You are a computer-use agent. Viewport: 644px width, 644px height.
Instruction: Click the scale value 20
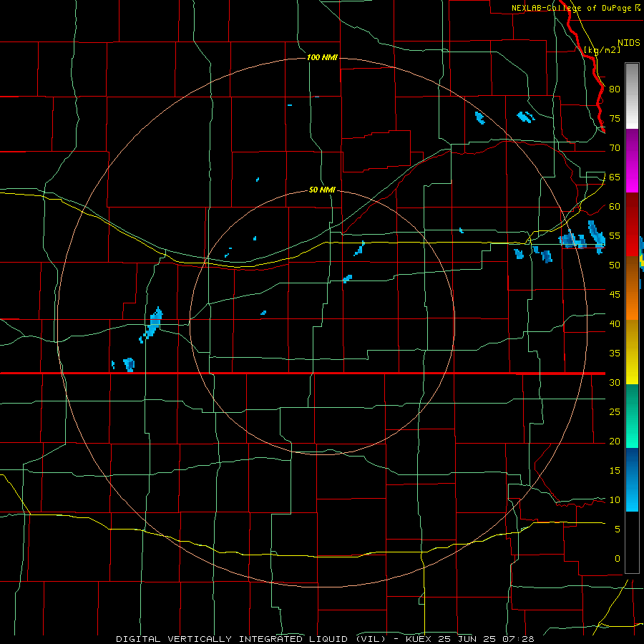pyautogui.click(x=615, y=441)
